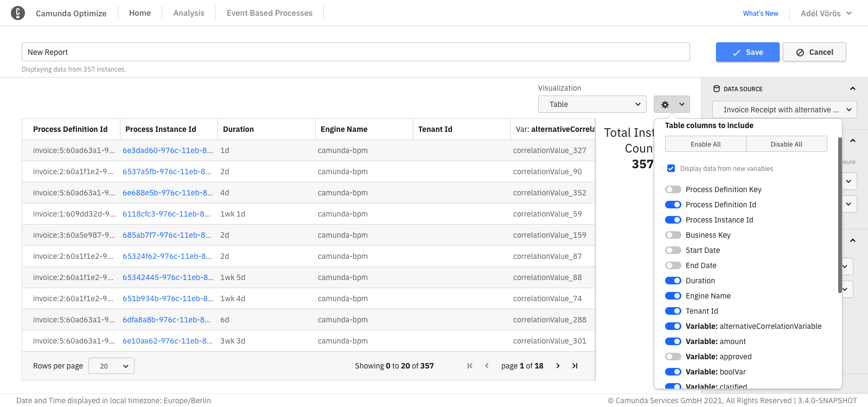Open the Event Based Processes tab

point(269,13)
